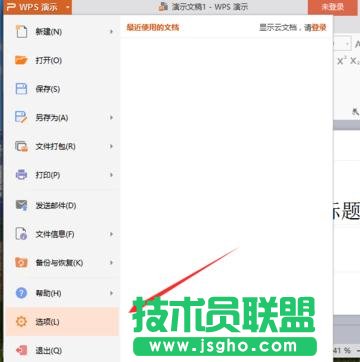Click the orange Open folder icon
This screenshot has width=360, height=362.
pos(22,60)
